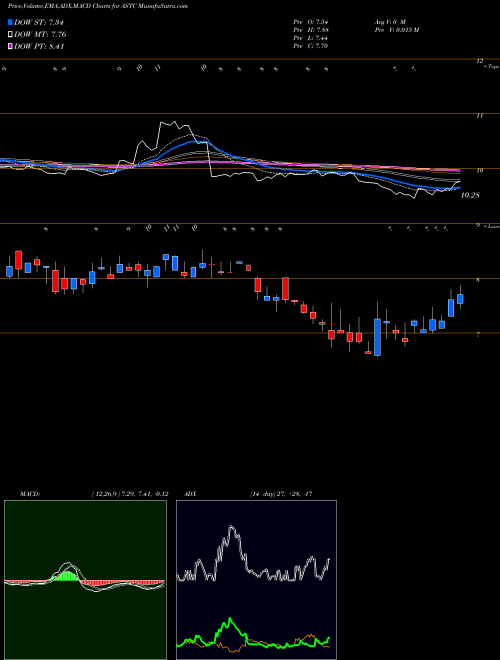
Task: Click the "Pre V: 0.015 M" volume text
Action: [x=396, y=30]
